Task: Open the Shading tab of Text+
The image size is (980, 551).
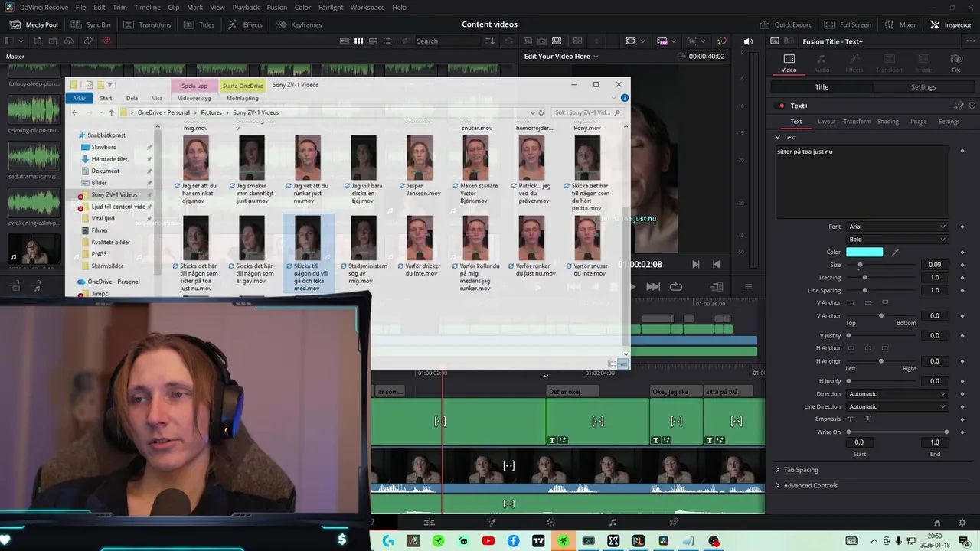Action: coord(887,121)
